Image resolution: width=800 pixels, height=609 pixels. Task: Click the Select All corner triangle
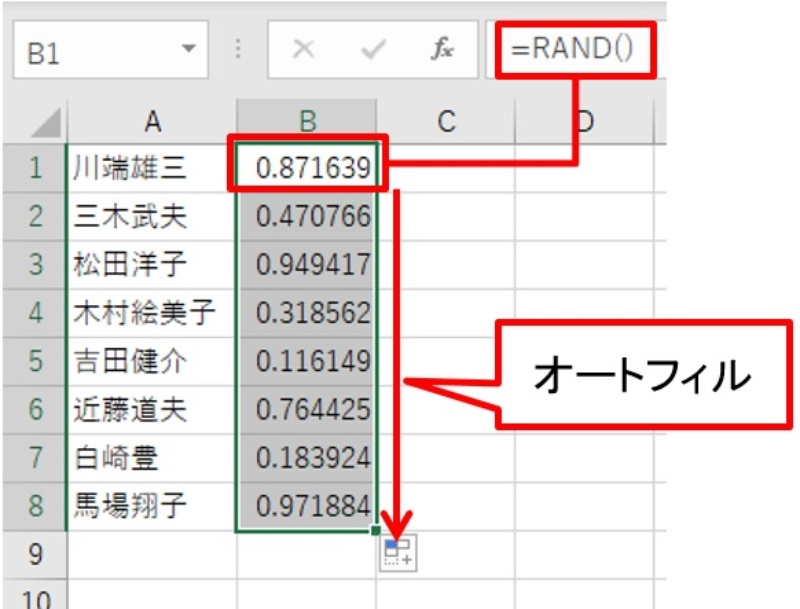[x=46, y=122]
